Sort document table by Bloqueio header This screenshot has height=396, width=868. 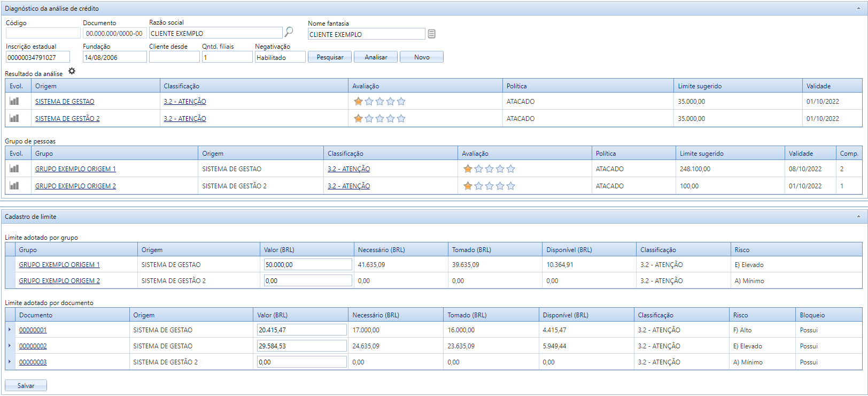click(x=829, y=315)
